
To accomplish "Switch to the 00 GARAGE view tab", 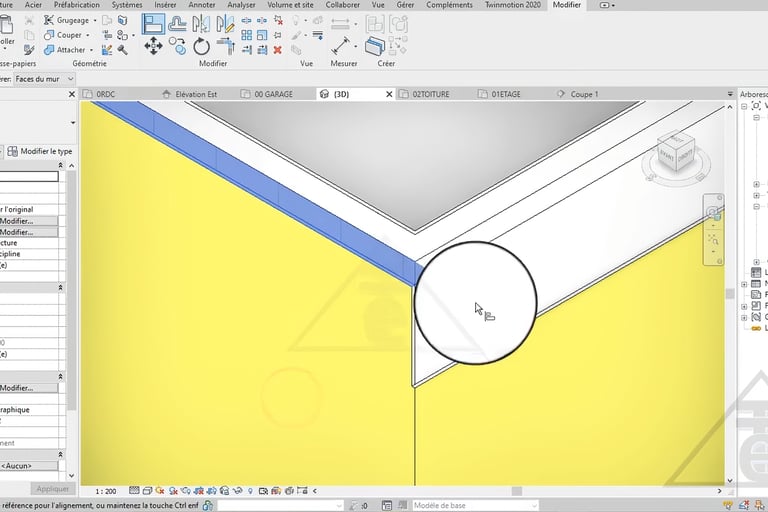I will 273,94.
